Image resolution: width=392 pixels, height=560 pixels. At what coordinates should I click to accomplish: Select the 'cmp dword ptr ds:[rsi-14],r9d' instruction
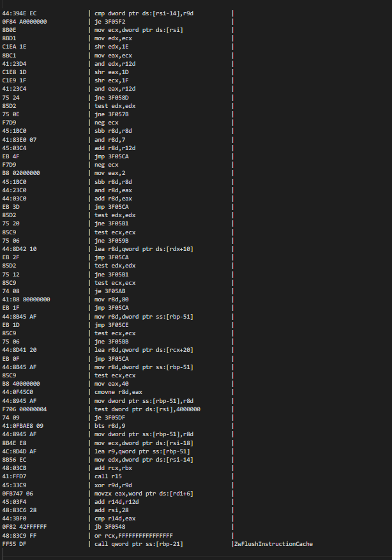click(x=144, y=13)
